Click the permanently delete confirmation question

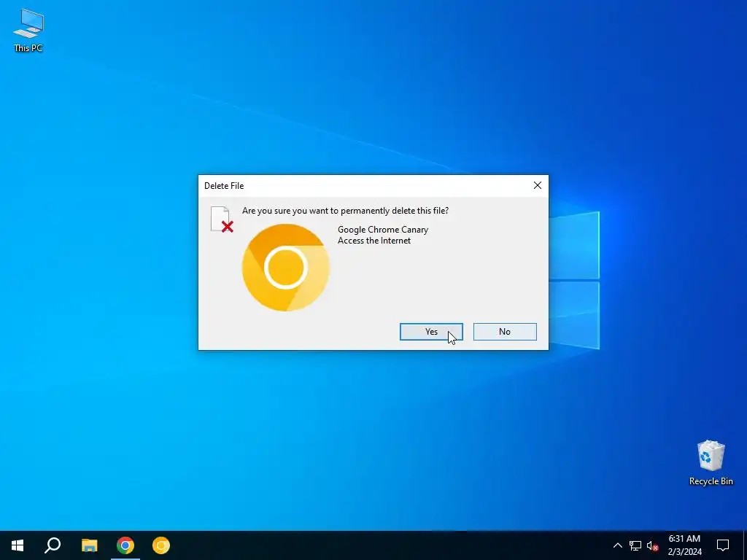tap(345, 211)
